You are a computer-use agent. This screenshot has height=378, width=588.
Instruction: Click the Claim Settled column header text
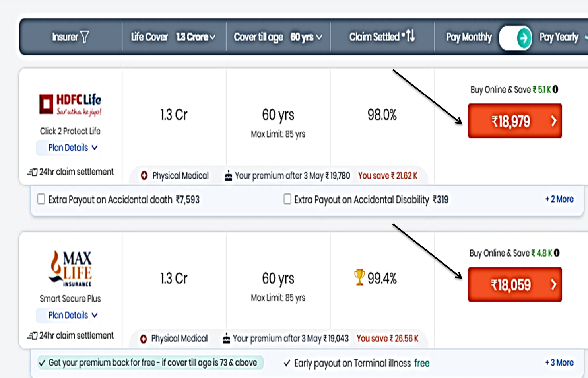[x=375, y=37]
